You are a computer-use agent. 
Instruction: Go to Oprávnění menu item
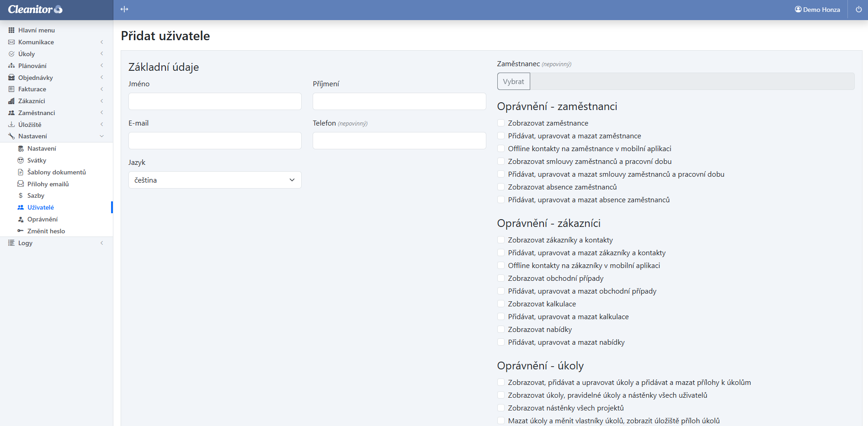point(42,219)
